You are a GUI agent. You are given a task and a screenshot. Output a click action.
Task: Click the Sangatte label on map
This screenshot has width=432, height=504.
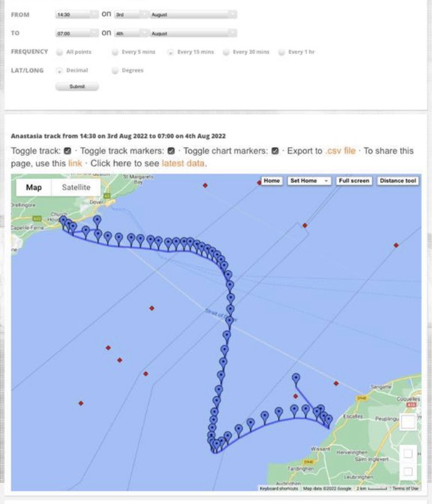click(x=381, y=387)
